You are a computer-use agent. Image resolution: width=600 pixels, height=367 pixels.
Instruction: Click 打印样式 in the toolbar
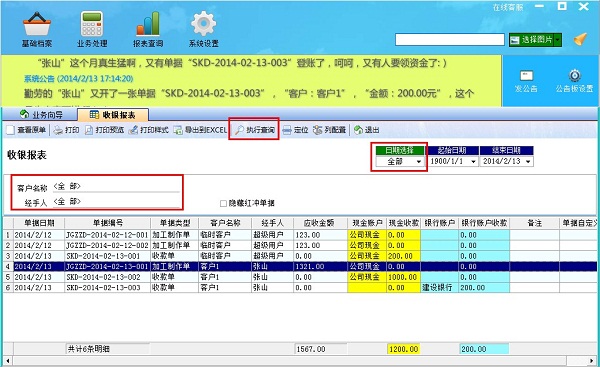(x=148, y=130)
